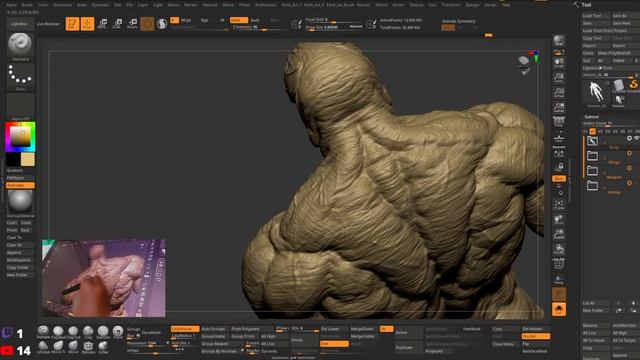Viewport: 640px width, 360px height.
Task: Toggle Activate Symmetry
Action: click(x=459, y=21)
